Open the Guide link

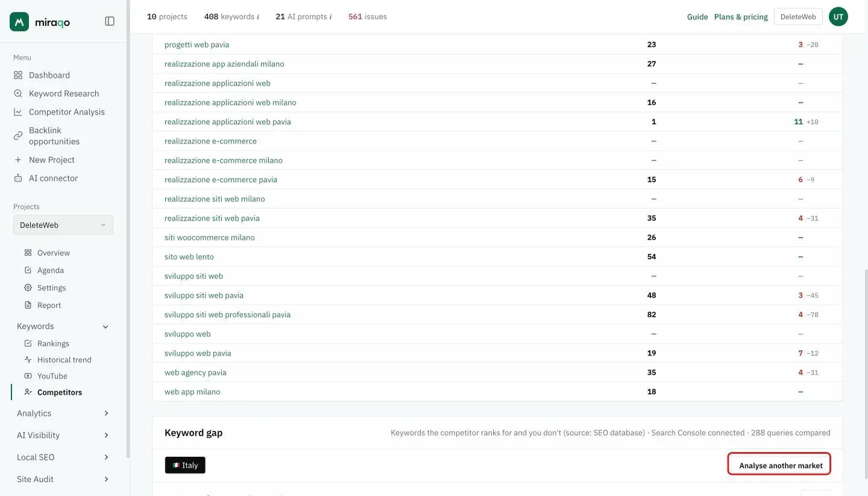697,17
